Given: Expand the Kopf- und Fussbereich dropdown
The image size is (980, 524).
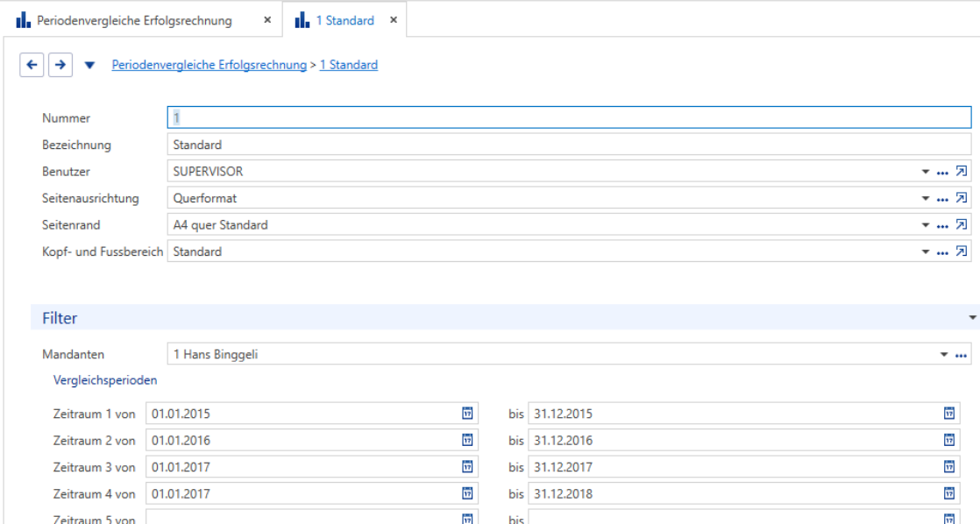Looking at the screenshot, I should click(x=926, y=252).
